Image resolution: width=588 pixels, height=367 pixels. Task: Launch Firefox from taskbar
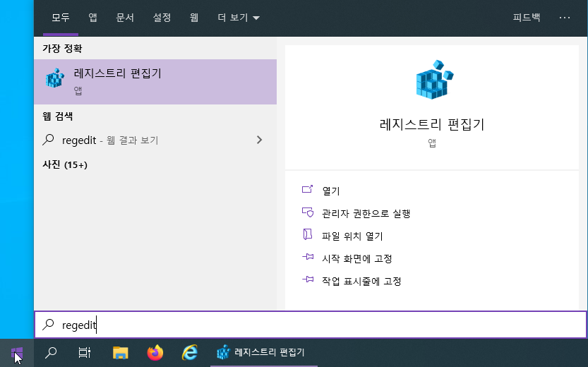155,353
